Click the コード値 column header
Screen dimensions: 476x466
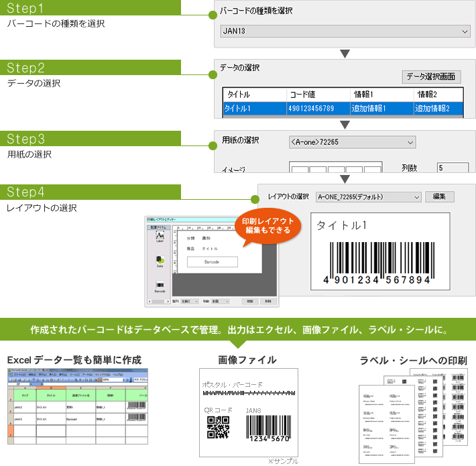(x=318, y=95)
